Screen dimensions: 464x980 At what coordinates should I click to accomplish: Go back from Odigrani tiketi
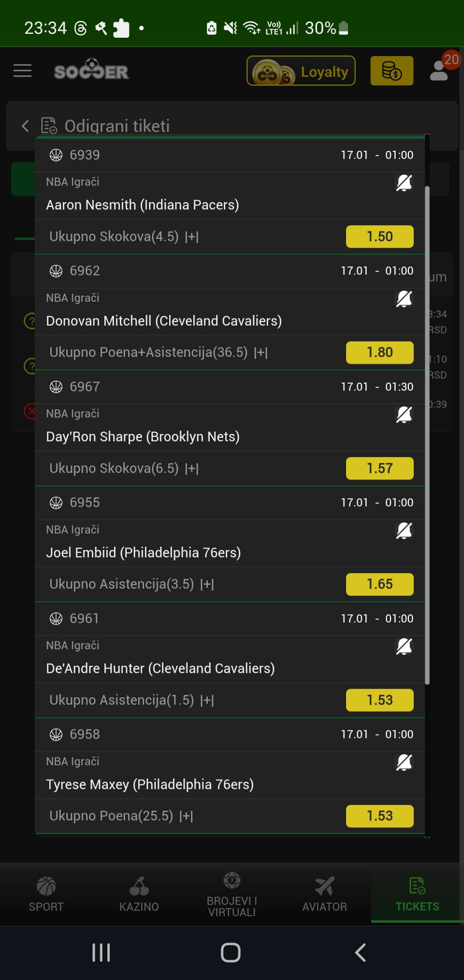click(x=25, y=126)
